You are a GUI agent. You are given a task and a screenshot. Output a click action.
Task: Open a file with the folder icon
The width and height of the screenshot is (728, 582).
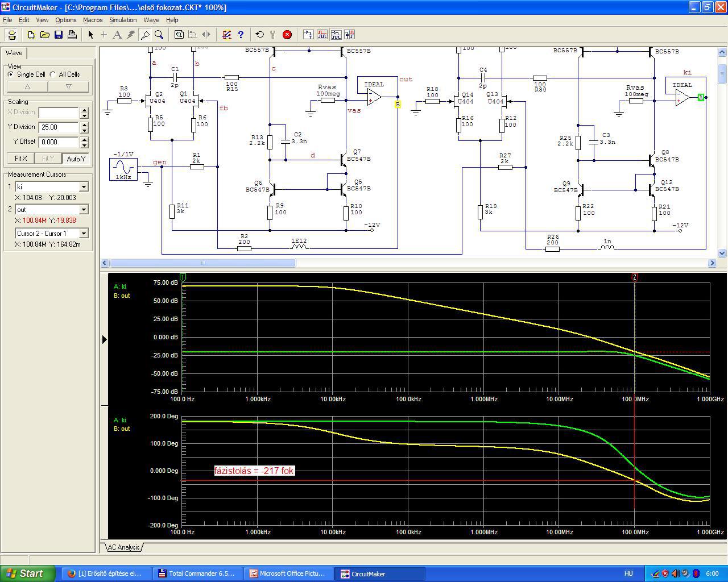click(x=45, y=35)
